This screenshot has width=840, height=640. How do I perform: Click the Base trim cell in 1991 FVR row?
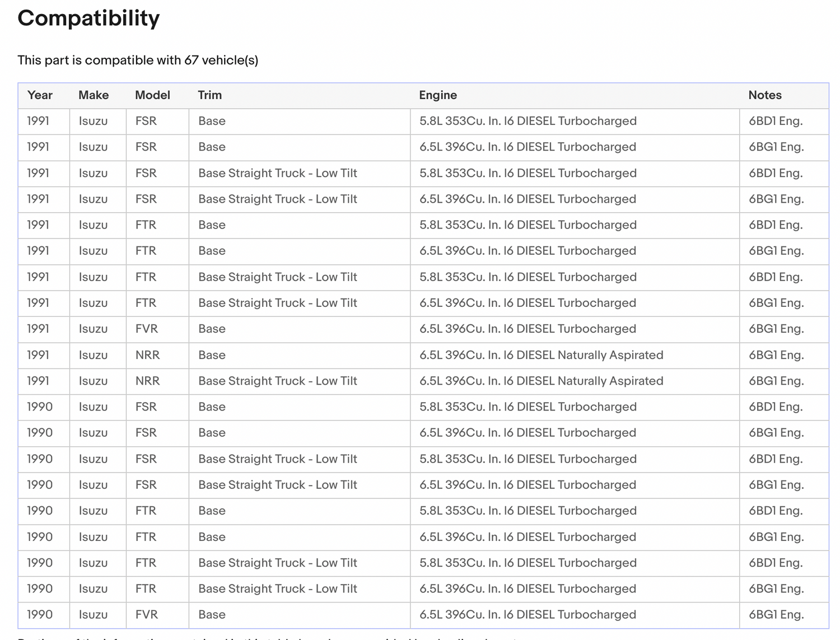[x=212, y=329]
